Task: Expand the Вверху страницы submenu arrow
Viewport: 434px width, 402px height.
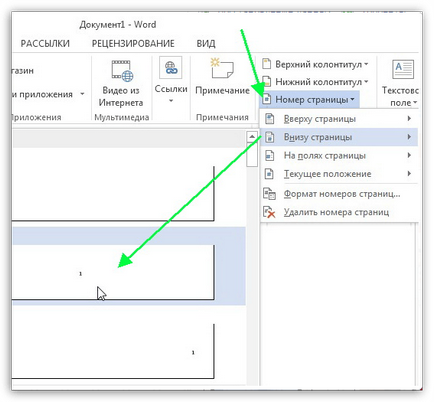Action: point(409,119)
